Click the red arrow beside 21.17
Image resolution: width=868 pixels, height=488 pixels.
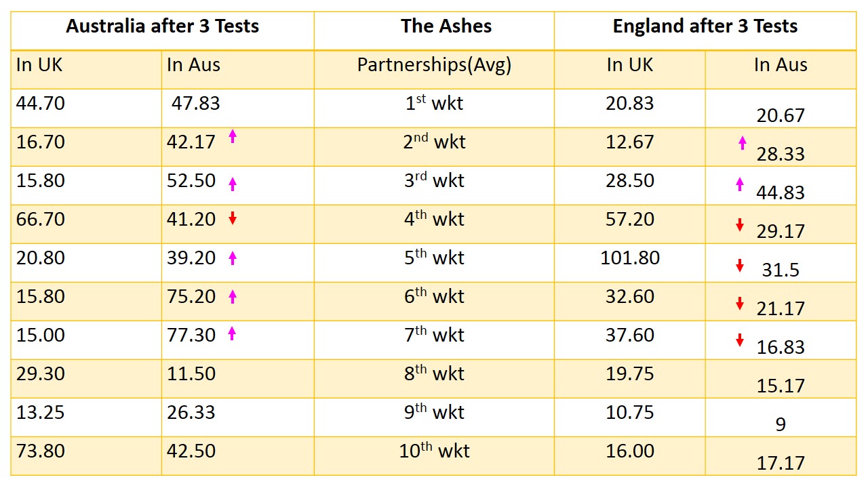click(740, 304)
